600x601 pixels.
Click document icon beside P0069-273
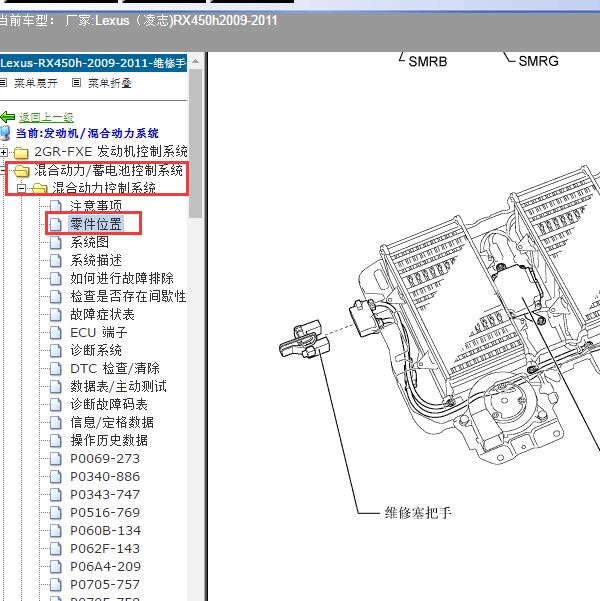pos(56,459)
